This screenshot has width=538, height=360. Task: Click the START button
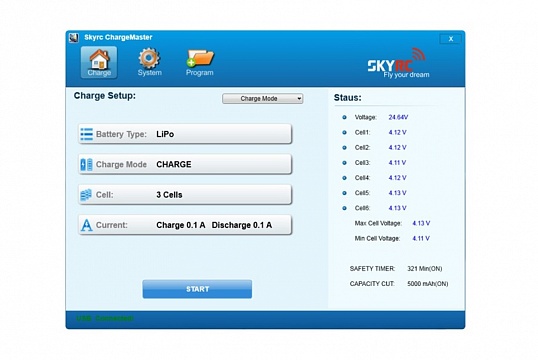(197, 289)
